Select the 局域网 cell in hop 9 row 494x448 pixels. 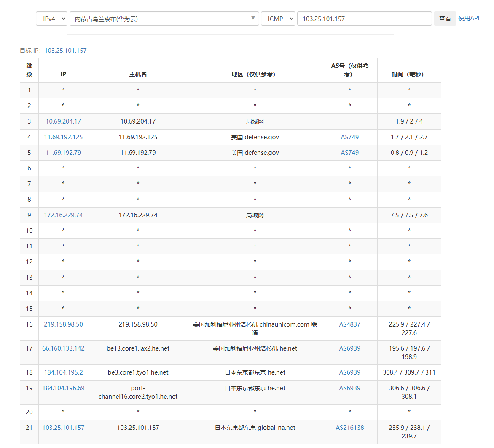(255, 215)
